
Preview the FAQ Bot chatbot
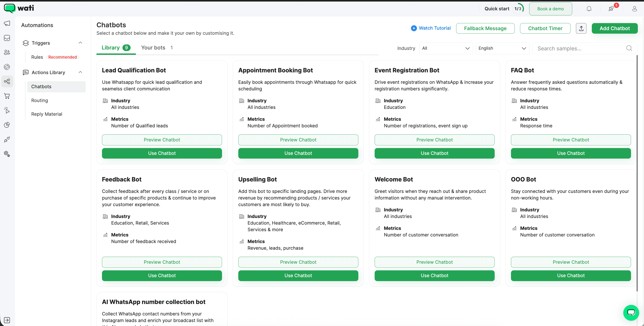point(571,140)
